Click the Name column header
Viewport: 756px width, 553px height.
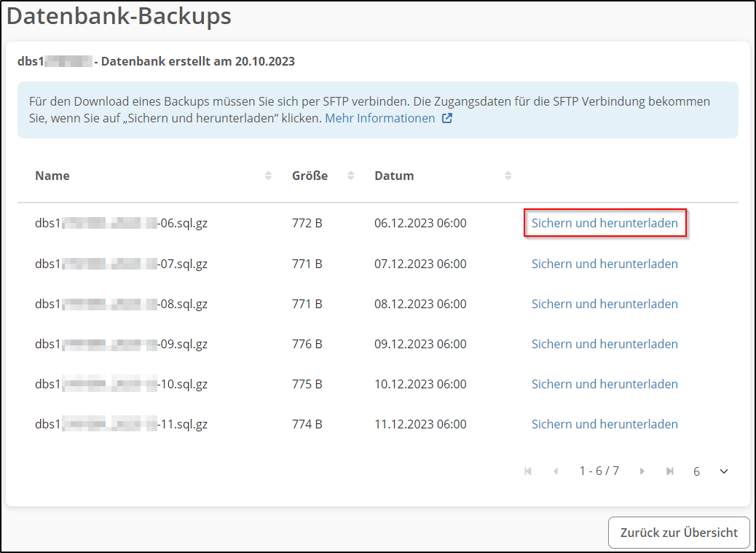point(52,176)
